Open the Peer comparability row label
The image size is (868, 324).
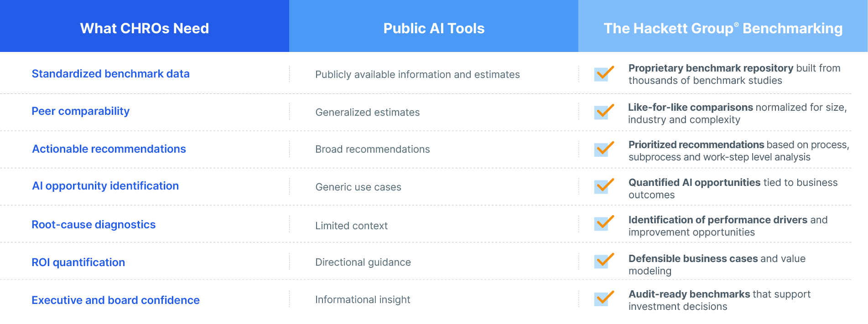point(80,111)
